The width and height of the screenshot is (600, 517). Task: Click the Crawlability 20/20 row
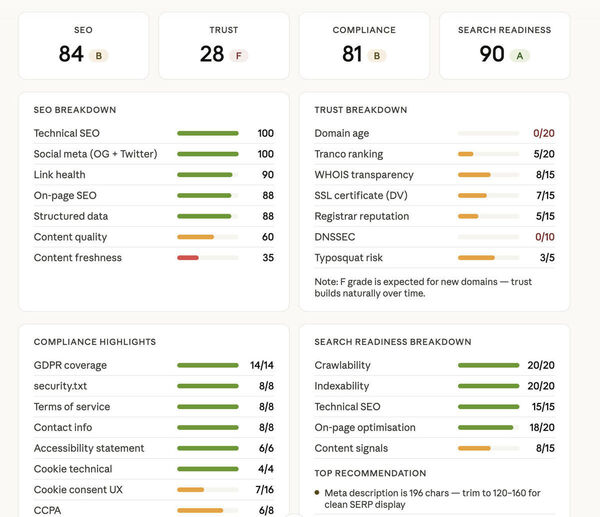pos(435,365)
